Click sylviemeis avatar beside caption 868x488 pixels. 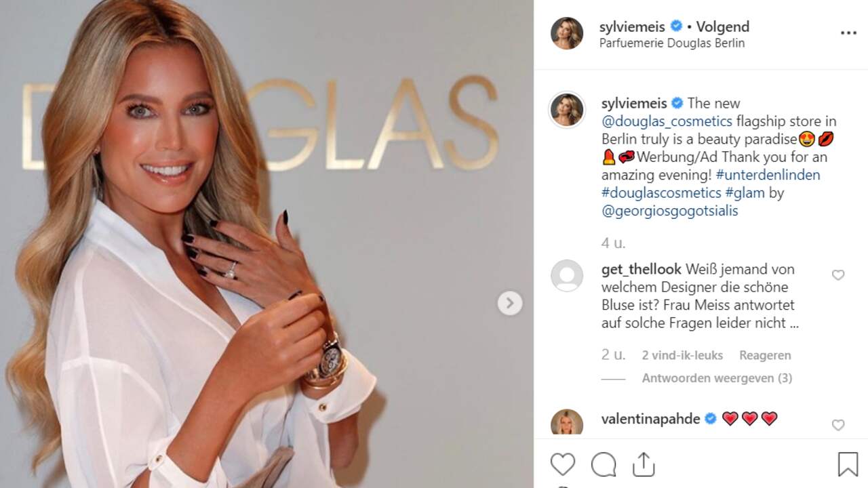point(567,110)
